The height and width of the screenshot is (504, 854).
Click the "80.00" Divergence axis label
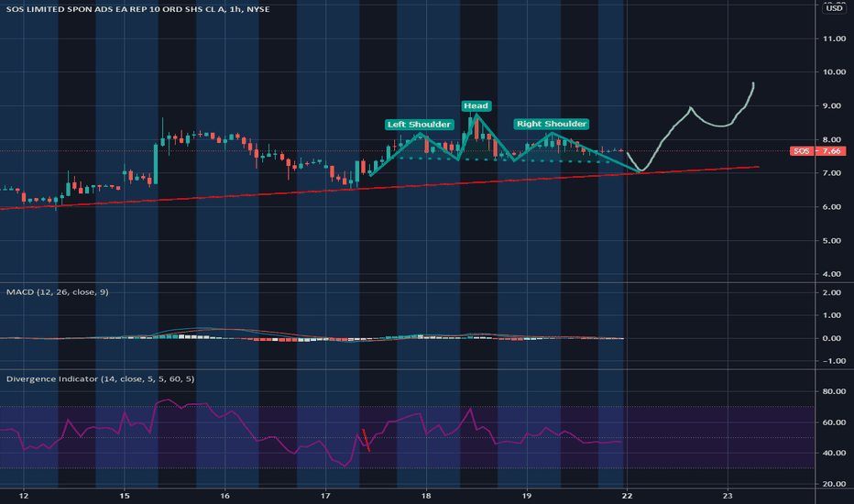point(834,391)
